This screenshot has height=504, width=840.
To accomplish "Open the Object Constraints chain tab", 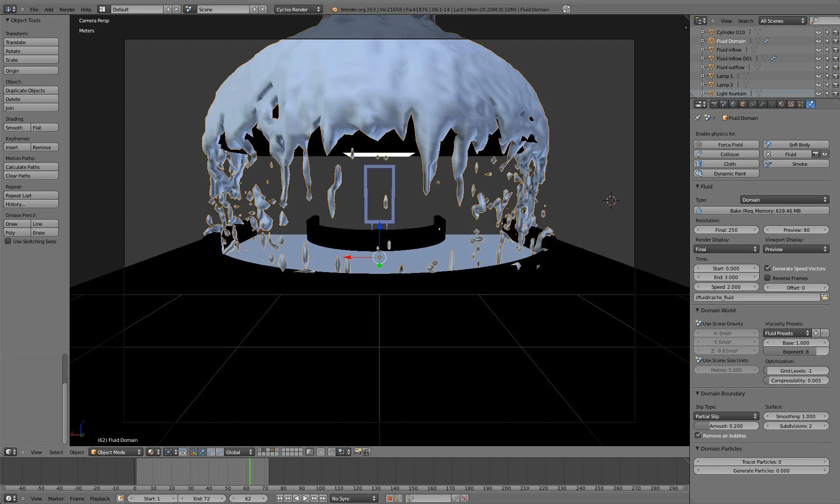I will [752, 104].
